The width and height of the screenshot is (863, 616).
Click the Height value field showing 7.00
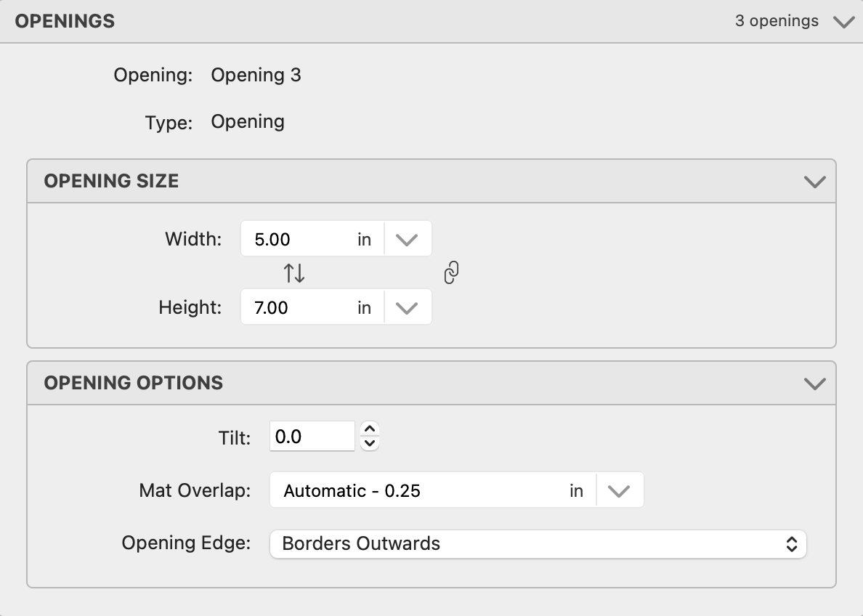tap(298, 307)
